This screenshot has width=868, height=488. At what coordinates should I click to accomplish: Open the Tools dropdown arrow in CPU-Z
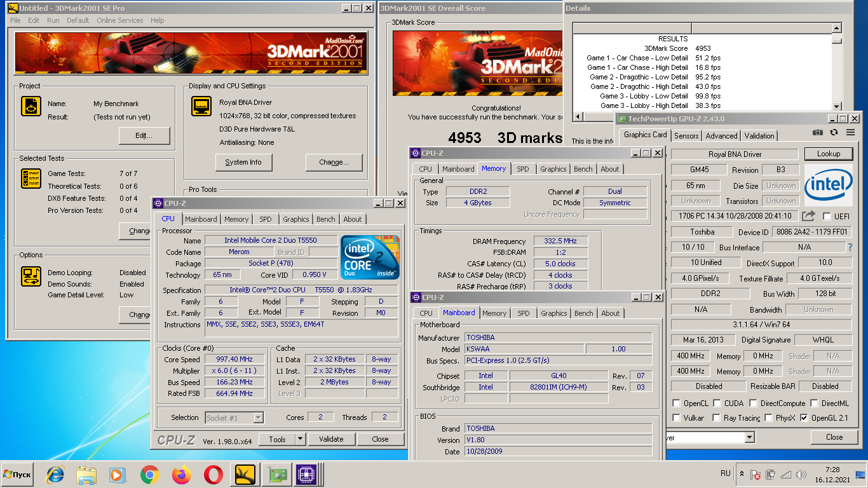[x=299, y=439]
